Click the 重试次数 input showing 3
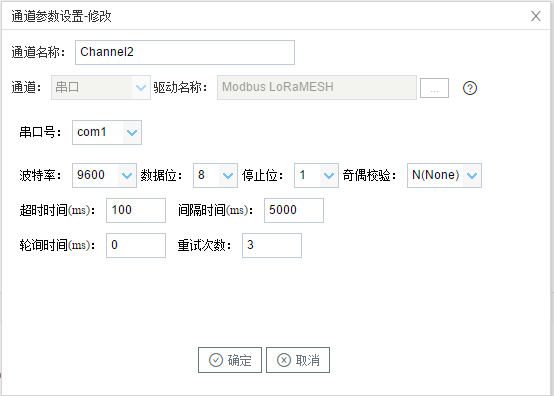 (272, 245)
